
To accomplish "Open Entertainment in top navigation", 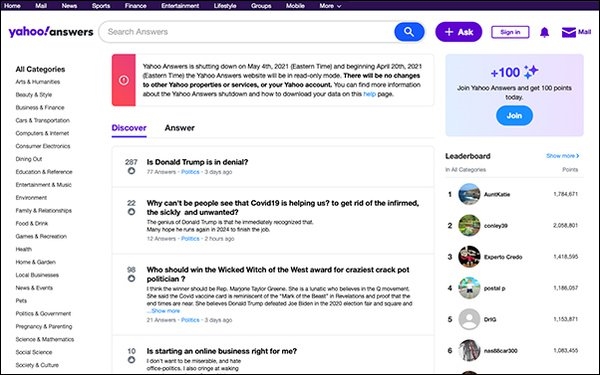I will [x=180, y=6].
